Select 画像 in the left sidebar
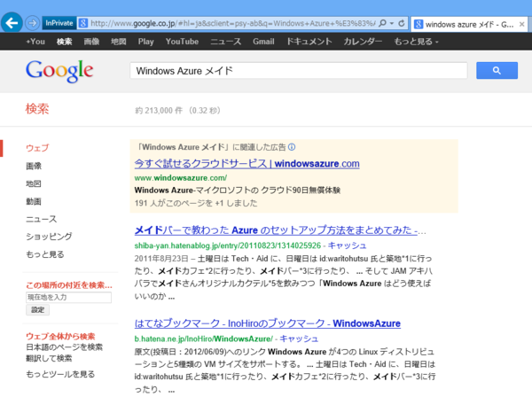The image size is (532, 397). click(x=34, y=166)
